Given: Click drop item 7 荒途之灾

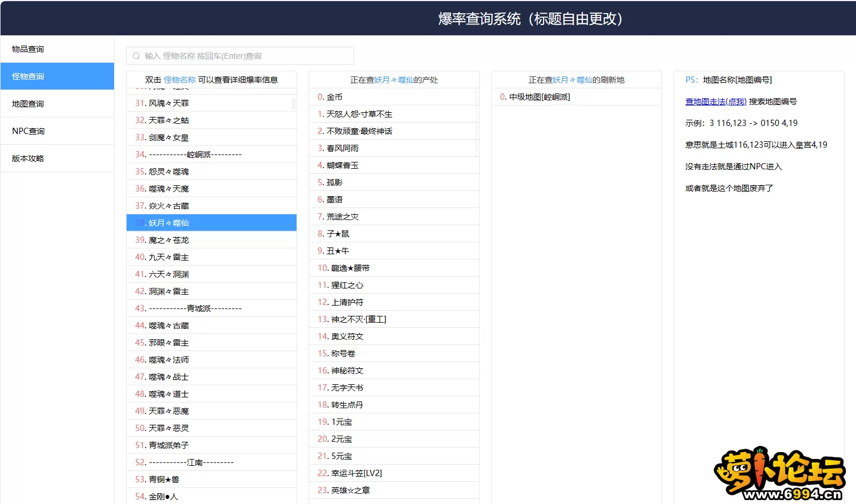Looking at the screenshot, I should (x=394, y=217).
